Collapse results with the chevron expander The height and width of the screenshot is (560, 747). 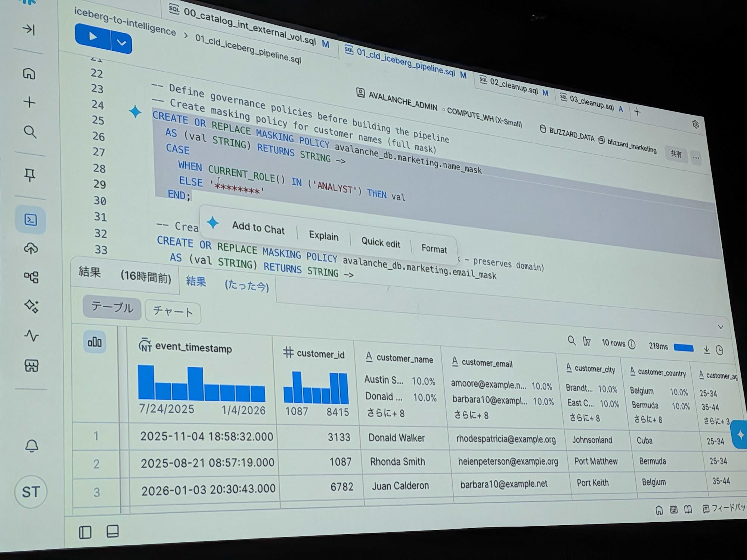(720, 327)
